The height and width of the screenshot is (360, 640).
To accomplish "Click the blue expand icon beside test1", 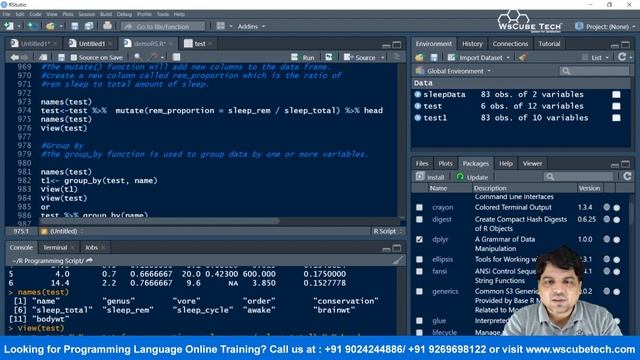I will pos(418,118).
